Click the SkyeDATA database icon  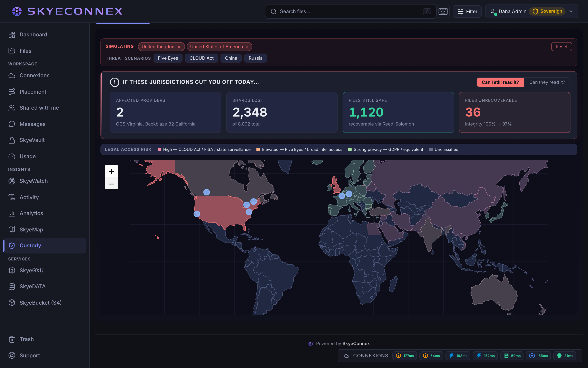coord(12,286)
